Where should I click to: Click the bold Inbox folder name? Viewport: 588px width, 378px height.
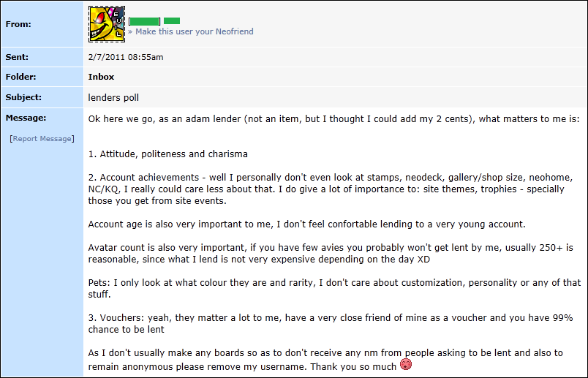101,77
